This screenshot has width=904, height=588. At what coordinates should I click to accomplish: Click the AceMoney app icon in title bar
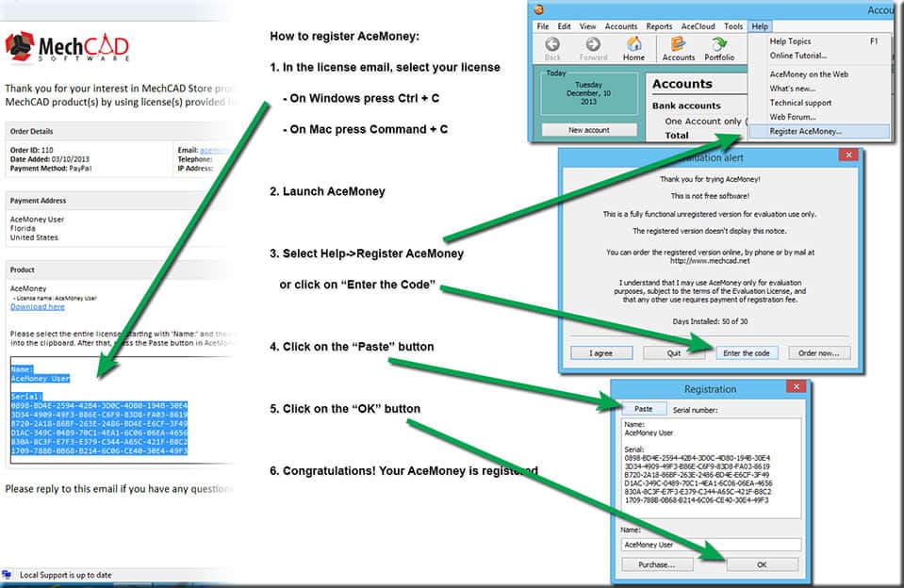tap(538, 9)
